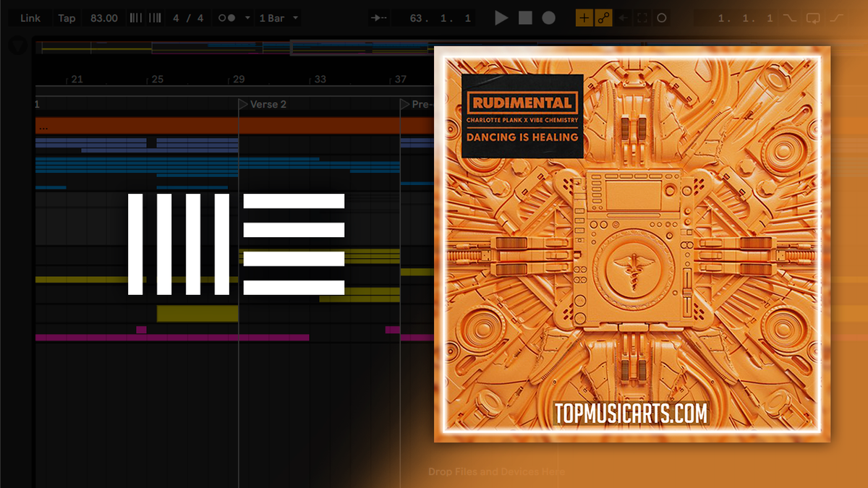
Task: Toggle the MIDI Arrangement Overdub plus button
Action: (x=584, y=18)
